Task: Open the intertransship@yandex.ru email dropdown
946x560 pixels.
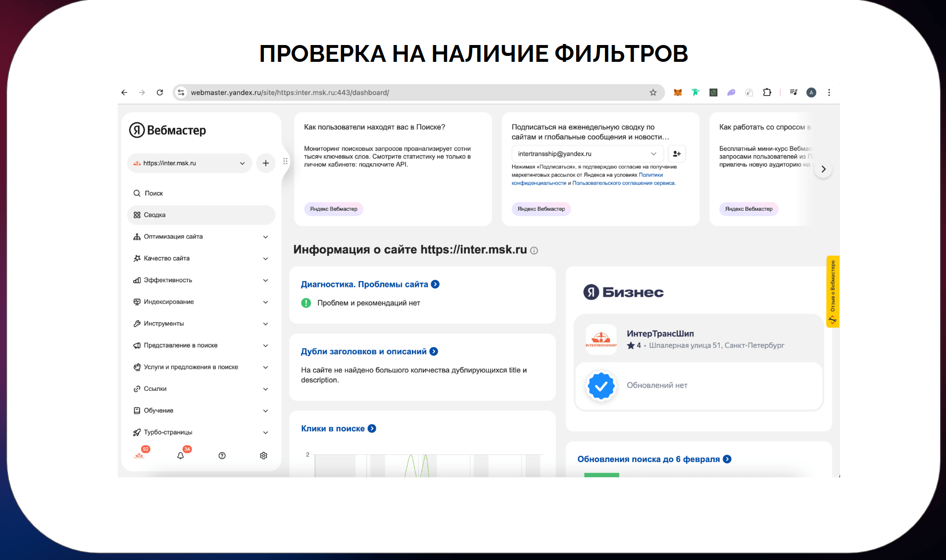Action: (x=587, y=154)
